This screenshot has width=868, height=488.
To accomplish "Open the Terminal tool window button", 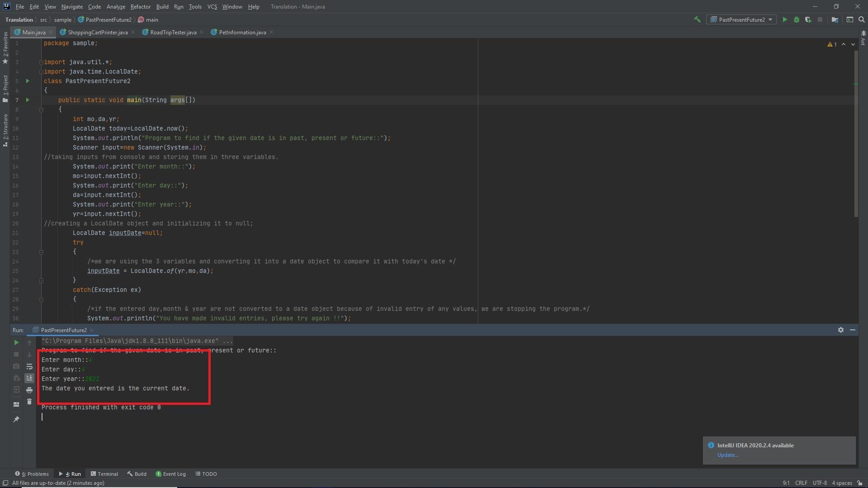I will click(x=104, y=474).
